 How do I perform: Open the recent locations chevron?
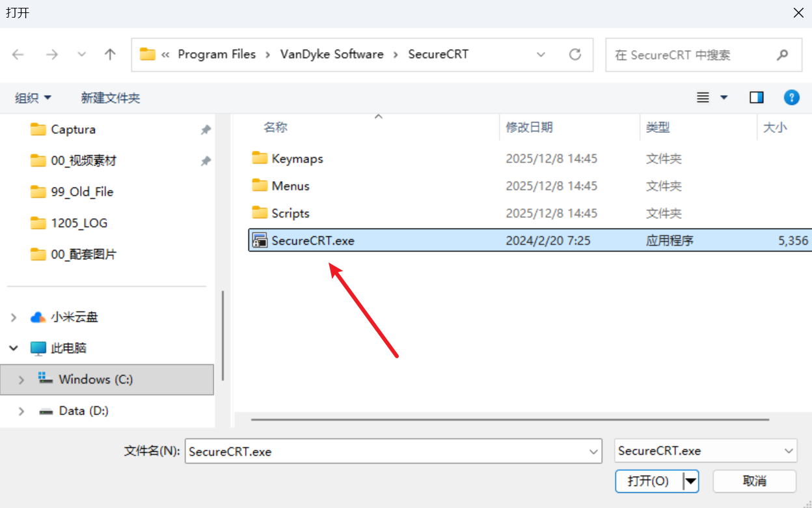pos(81,55)
